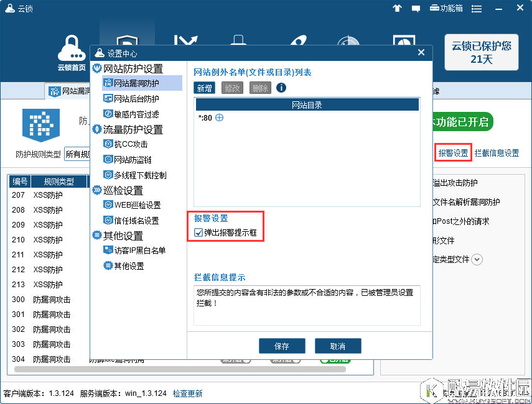The image size is (532, 404).
Task: Click the info icon beside the 删除 button
Action: [x=281, y=88]
